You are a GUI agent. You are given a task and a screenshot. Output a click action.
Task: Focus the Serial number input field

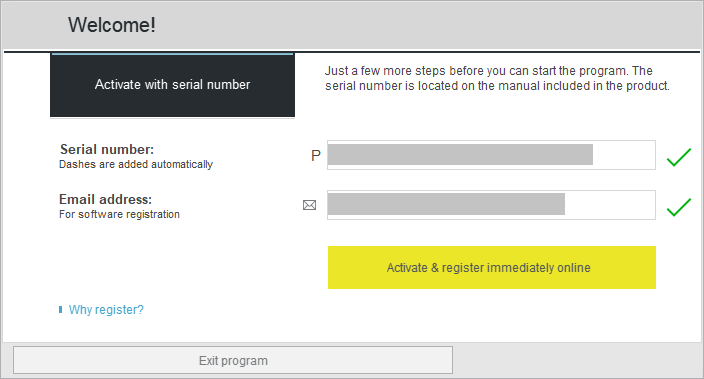point(491,155)
